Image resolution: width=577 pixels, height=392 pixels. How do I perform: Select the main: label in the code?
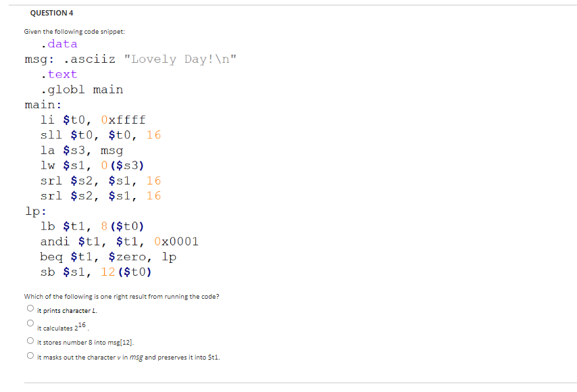(x=43, y=104)
